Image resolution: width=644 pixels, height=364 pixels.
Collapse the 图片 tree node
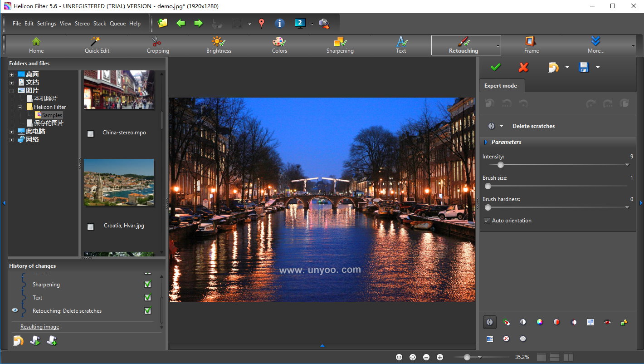click(x=12, y=91)
